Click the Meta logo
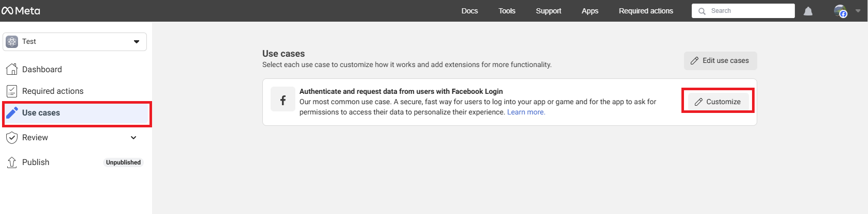The image size is (868, 214). click(x=21, y=10)
